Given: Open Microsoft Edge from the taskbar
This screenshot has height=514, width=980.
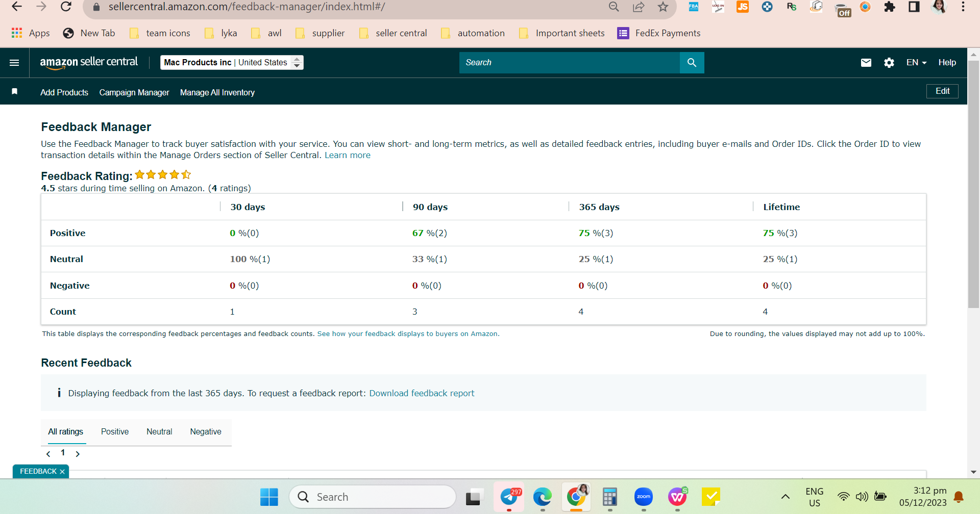Looking at the screenshot, I should pyautogui.click(x=543, y=497).
